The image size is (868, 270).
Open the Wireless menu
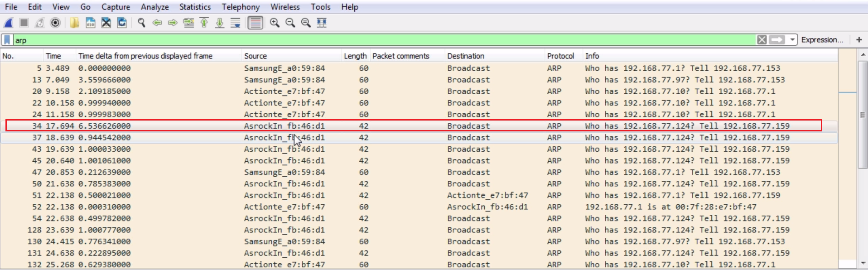(x=285, y=7)
